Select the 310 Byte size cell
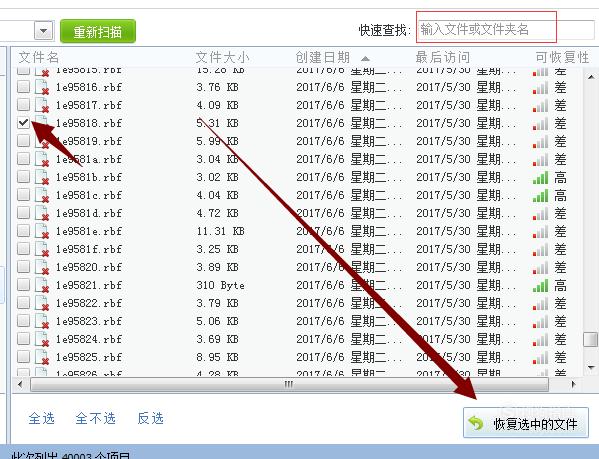 point(220,285)
